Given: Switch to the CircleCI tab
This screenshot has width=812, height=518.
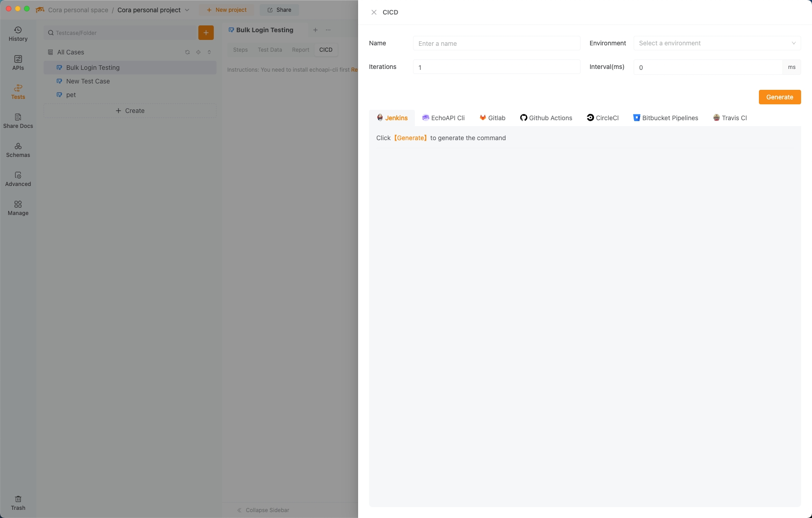Looking at the screenshot, I should click(x=603, y=118).
